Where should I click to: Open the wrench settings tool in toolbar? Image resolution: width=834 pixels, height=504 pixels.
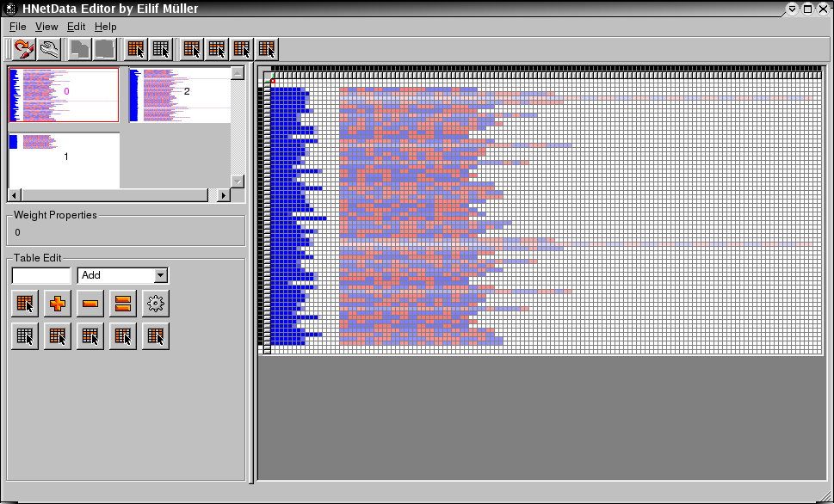coord(49,49)
